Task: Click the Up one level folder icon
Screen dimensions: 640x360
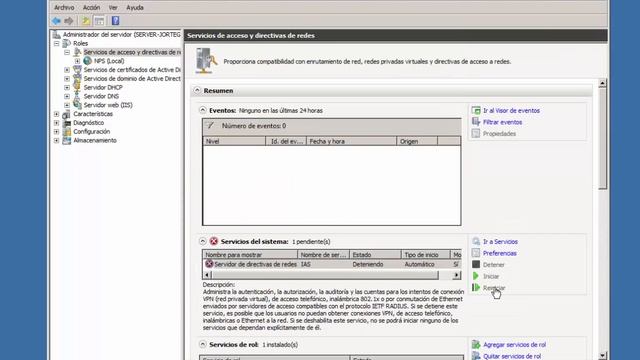Action: point(86,21)
